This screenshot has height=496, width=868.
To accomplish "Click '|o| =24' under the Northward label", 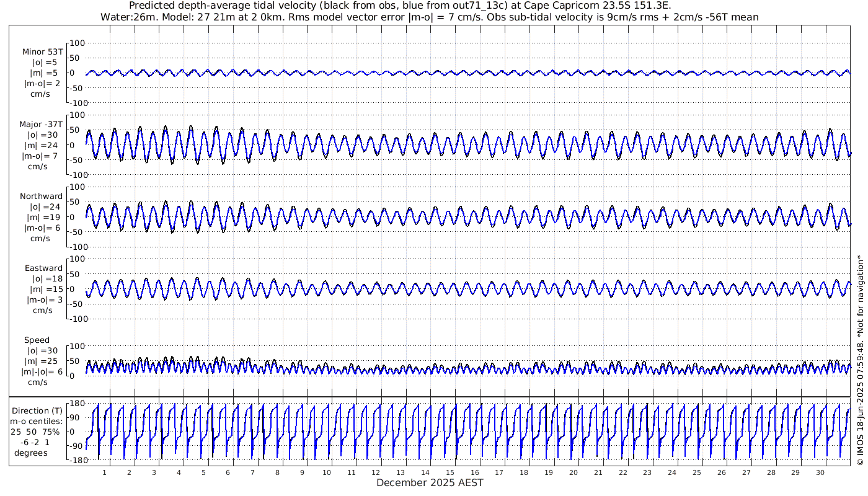I will pyautogui.click(x=44, y=206).
